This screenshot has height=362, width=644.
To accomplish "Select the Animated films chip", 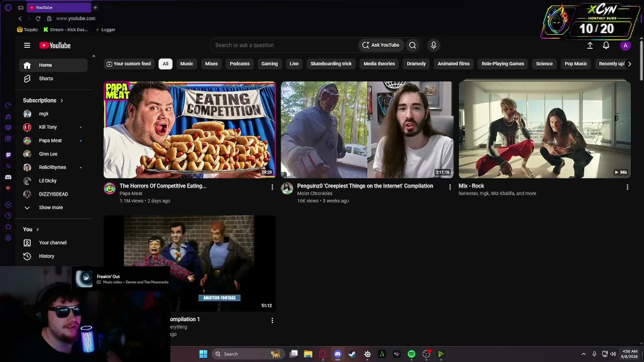I will pos(453,64).
